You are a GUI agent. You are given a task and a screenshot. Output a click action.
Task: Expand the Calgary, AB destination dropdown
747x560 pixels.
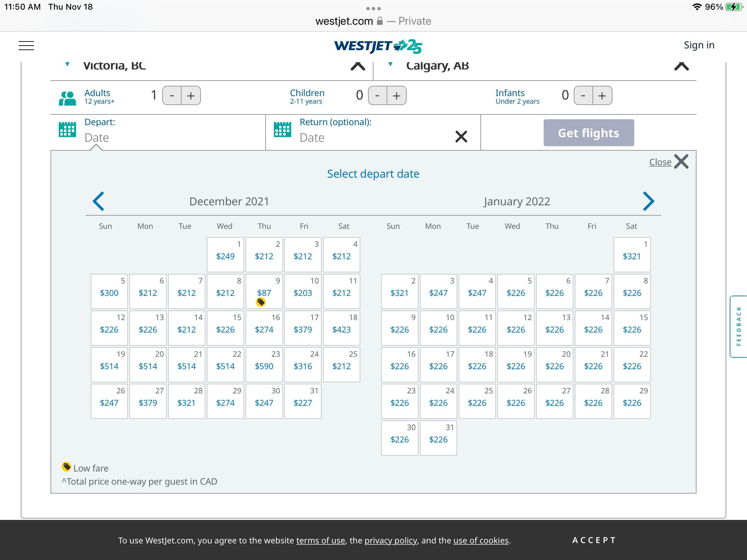(390, 64)
